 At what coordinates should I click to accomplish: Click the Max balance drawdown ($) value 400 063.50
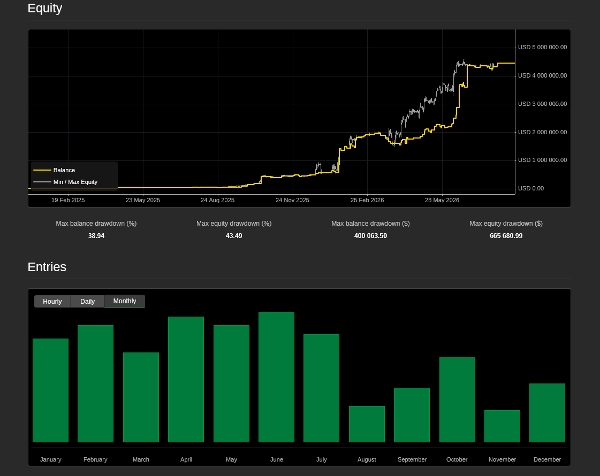pyautogui.click(x=370, y=236)
